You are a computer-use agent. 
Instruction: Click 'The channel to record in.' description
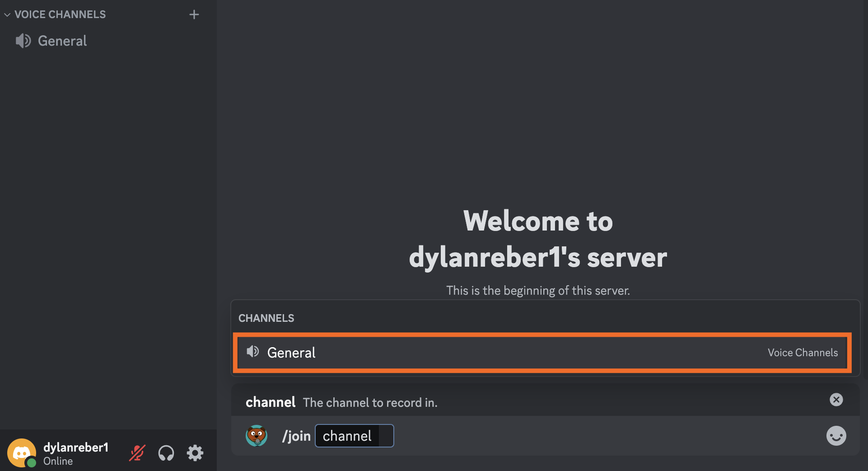(370, 402)
